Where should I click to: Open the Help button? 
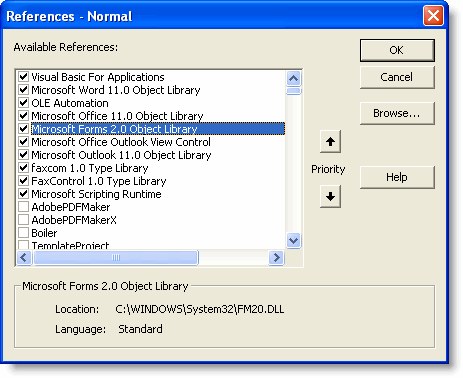tap(397, 177)
